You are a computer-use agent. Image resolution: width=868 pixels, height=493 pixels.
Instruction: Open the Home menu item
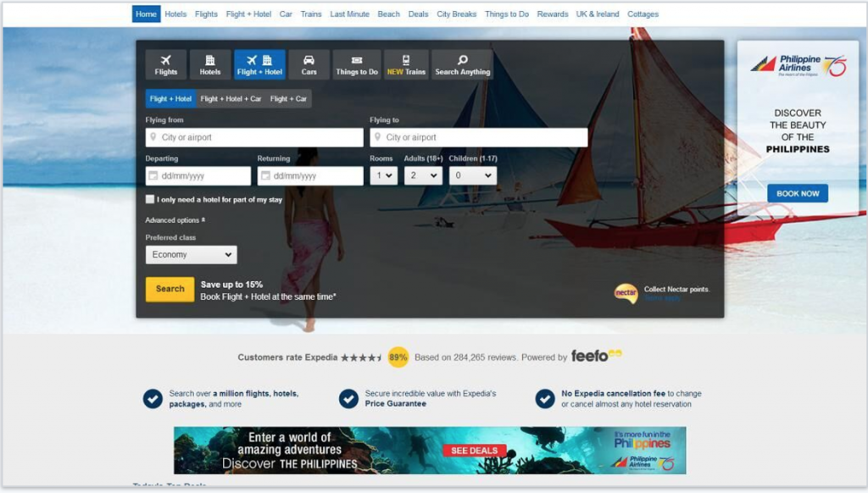click(146, 14)
